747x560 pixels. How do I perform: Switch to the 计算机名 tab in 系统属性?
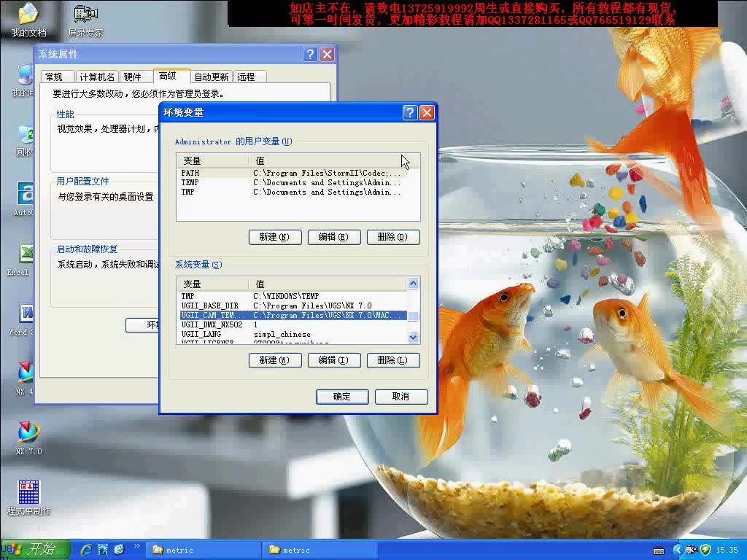[x=97, y=77]
